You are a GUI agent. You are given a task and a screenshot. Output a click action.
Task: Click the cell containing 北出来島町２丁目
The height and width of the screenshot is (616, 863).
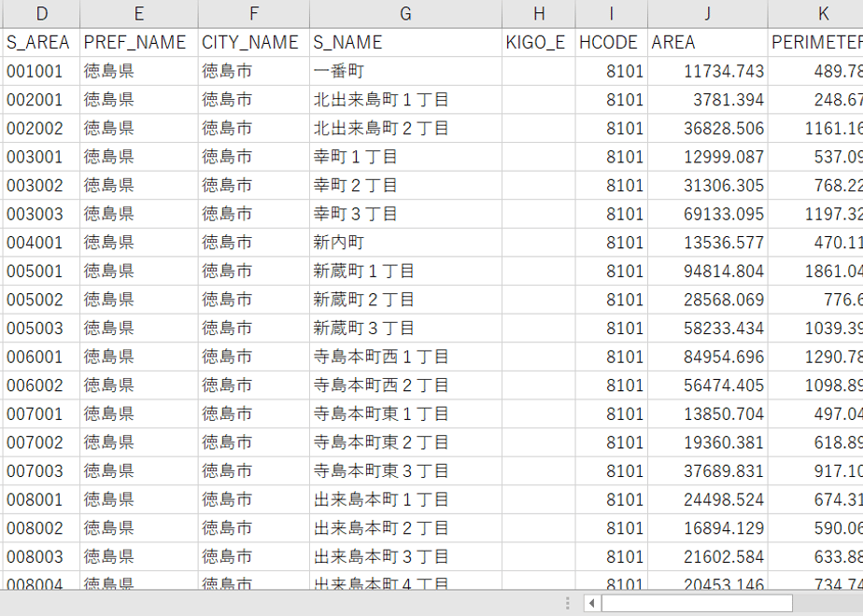tap(405, 128)
